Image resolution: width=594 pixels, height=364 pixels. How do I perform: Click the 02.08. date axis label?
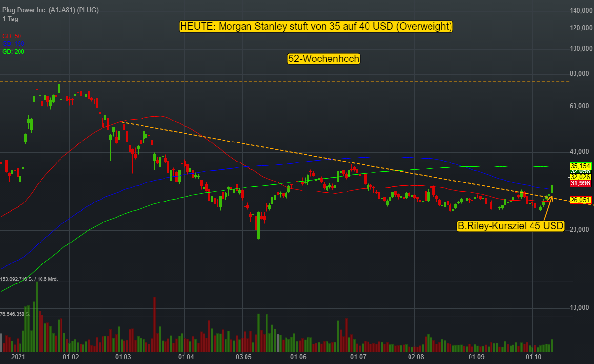pos(416,357)
